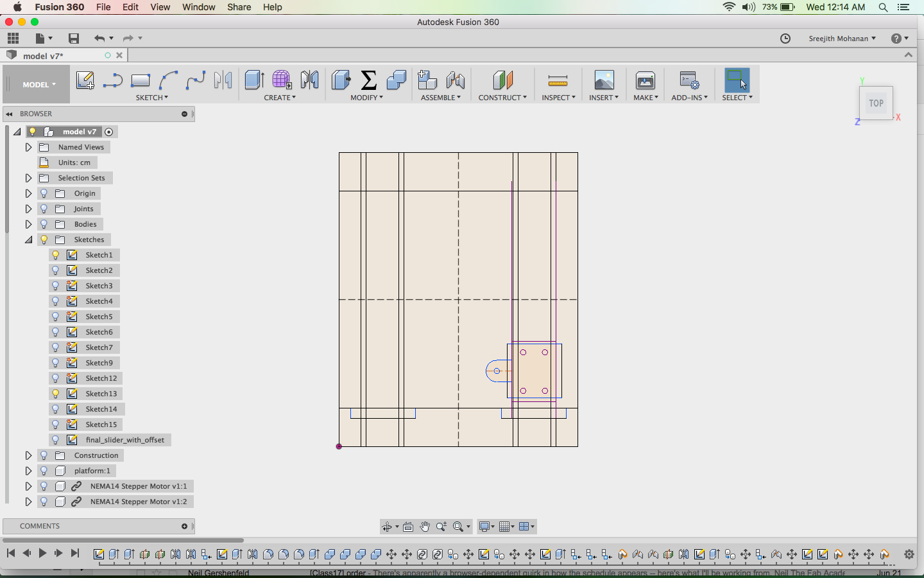Image resolution: width=924 pixels, height=578 pixels.
Task: Select the Combine tool in Modify
Action: (x=397, y=80)
